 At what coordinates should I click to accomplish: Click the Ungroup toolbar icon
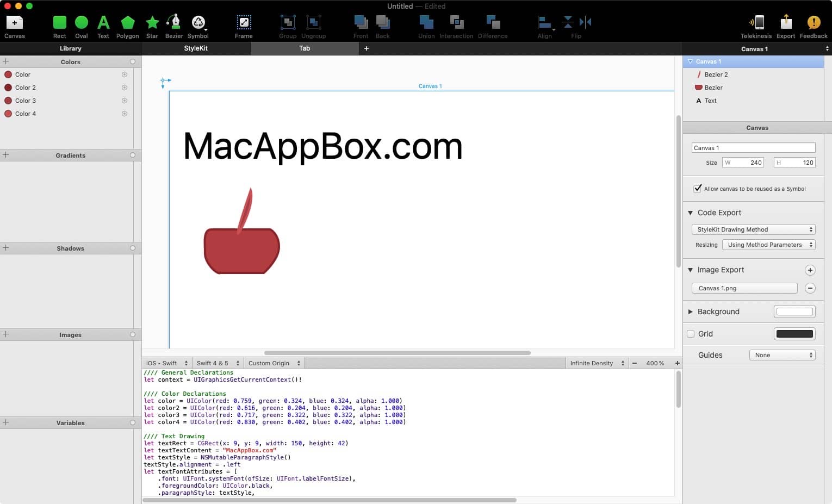[x=313, y=22]
